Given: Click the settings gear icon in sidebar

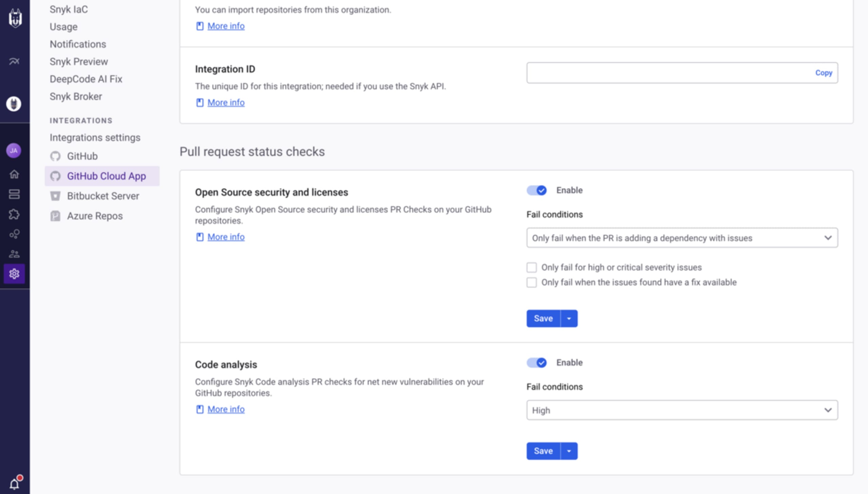Looking at the screenshot, I should tap(14, 273).
